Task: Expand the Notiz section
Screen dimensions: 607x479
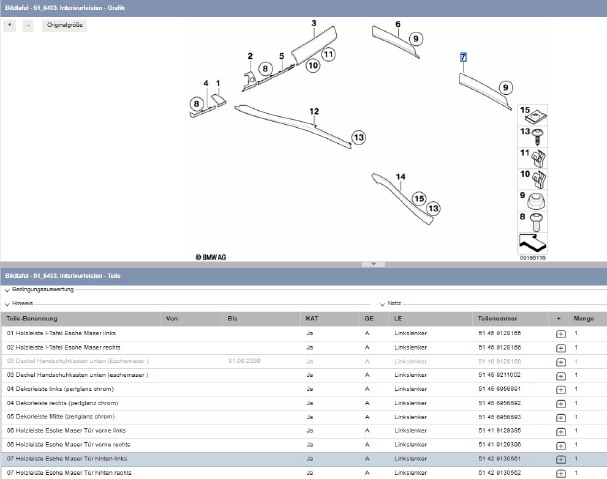Action: click(x=382, y=304)
